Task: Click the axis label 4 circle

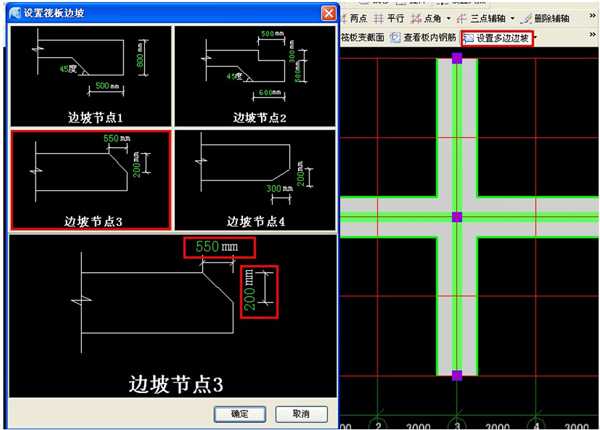Action: click(536, 423)
